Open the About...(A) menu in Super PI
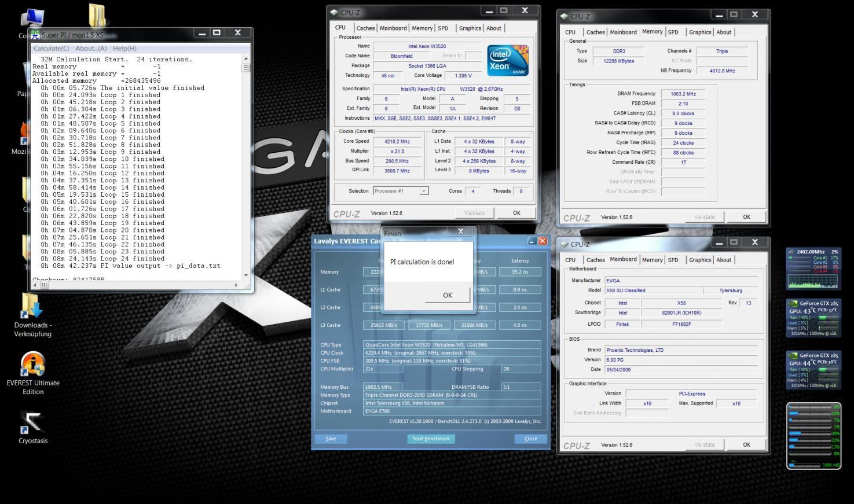Viewport: 854px width, 504px height. (91, 49)
